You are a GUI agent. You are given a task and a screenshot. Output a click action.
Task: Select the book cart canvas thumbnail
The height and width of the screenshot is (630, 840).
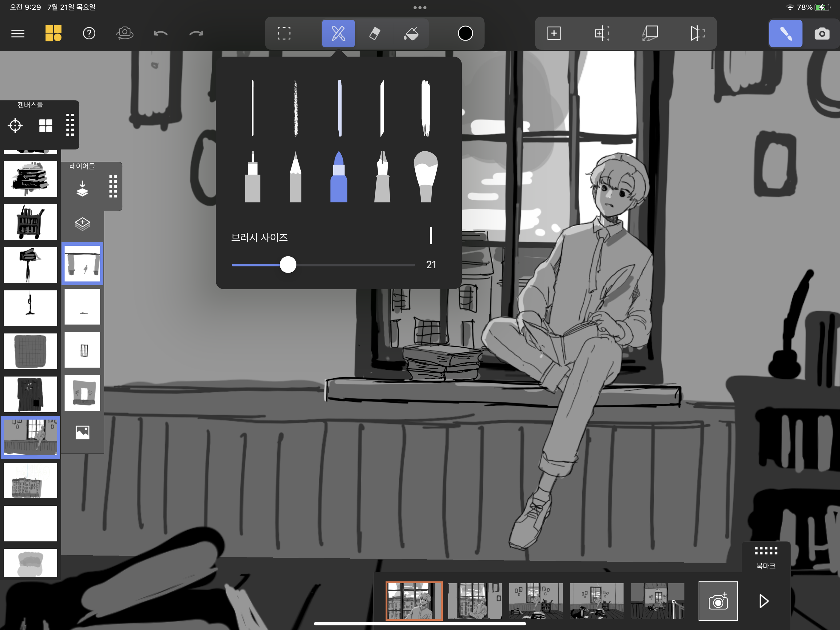click(x=30, y=222)
